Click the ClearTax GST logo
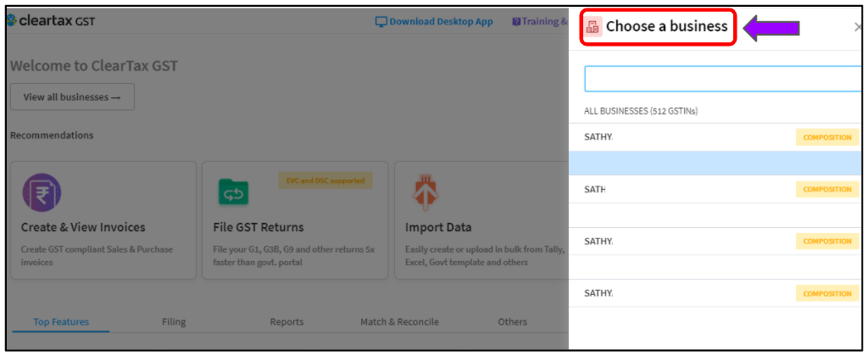Image resolution: width=868 pixels, height=355 pixels. [x=50, y=21]
